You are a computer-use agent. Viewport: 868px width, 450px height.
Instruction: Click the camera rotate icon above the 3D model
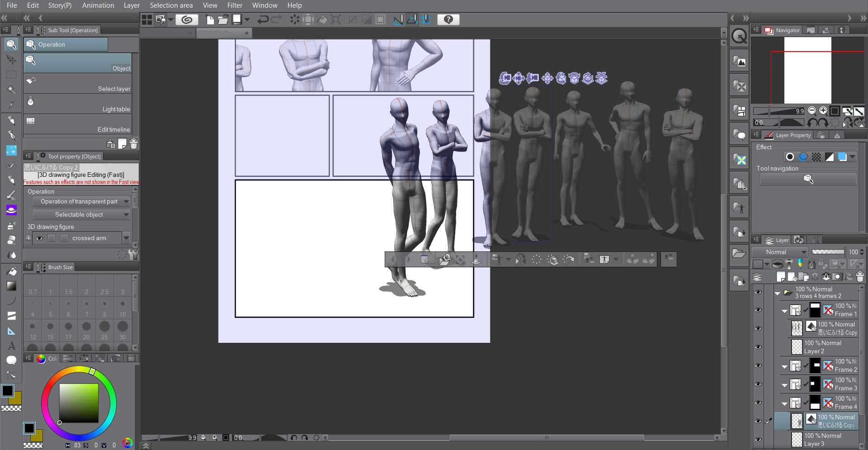(x=505, y=78)
